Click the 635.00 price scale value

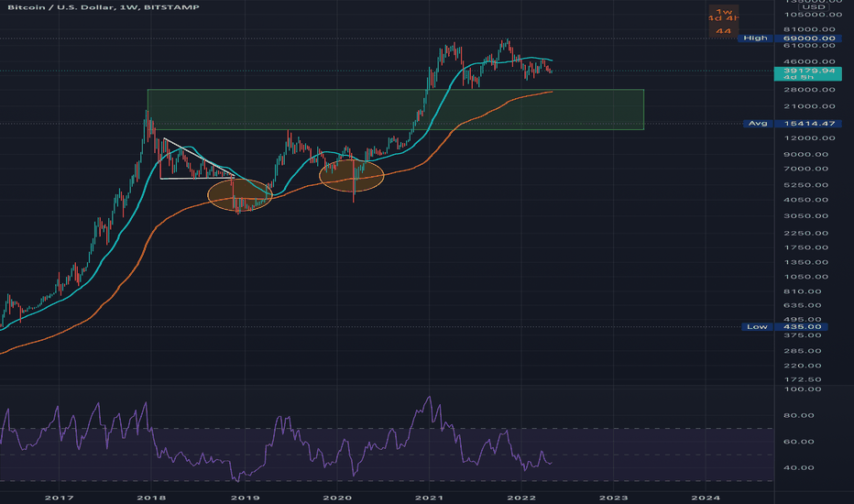click(x=803, y=306)
